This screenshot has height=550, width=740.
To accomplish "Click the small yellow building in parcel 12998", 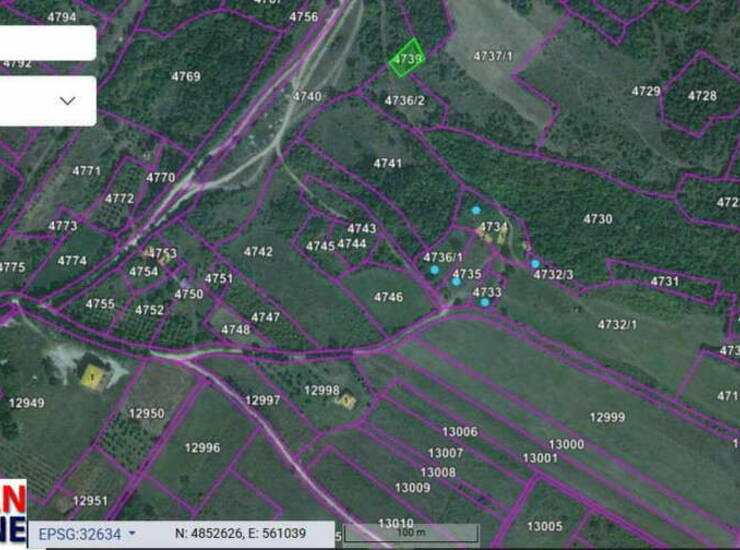I will 347,401.
